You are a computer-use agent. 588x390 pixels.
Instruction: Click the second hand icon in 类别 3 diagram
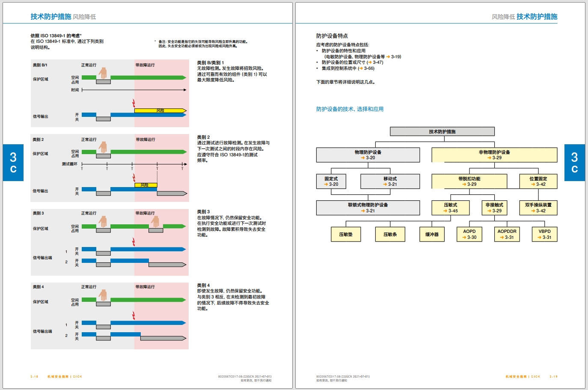155,221
